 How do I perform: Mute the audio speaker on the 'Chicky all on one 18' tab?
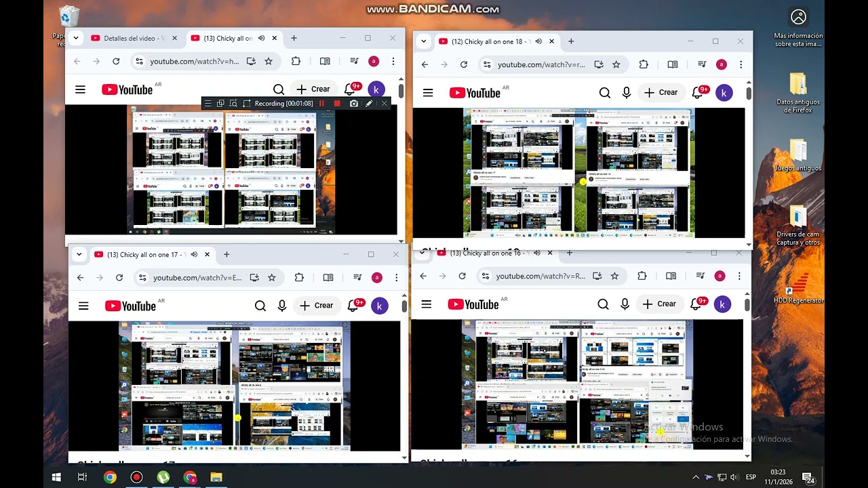point(538,41)
